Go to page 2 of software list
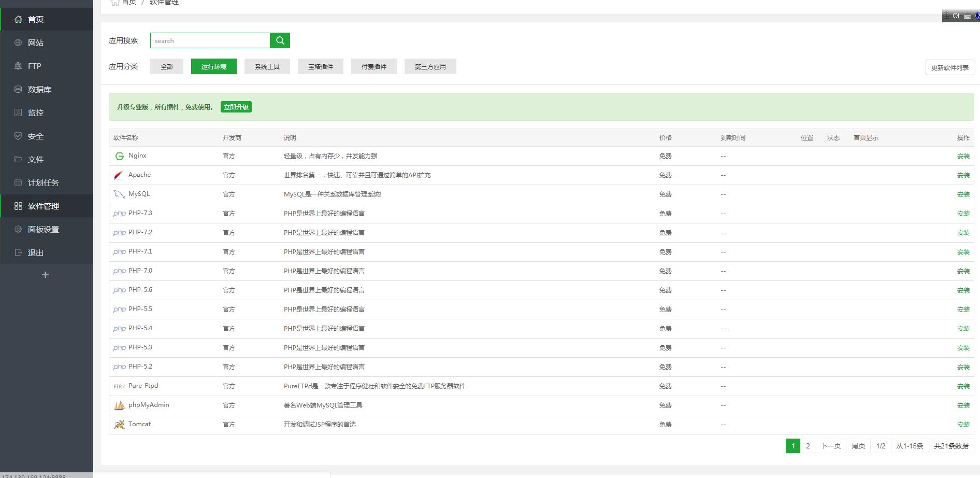The image size is (980, 478). [x=808, y=446]
